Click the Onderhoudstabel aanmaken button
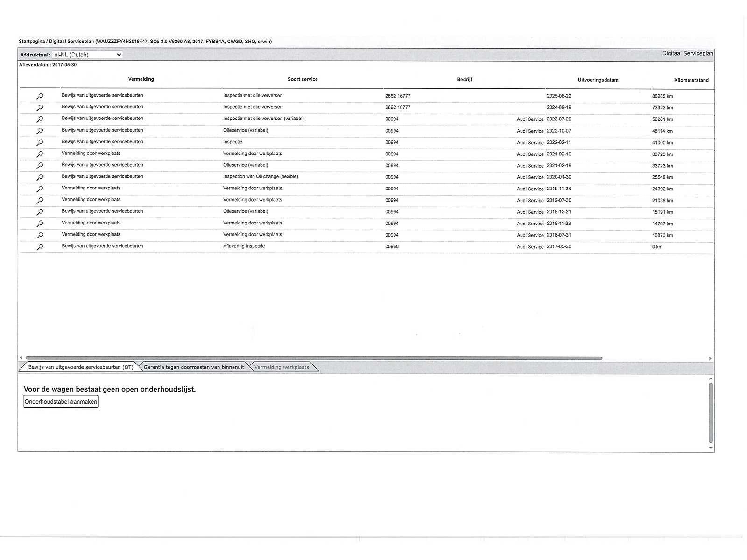 coord(61,402)
